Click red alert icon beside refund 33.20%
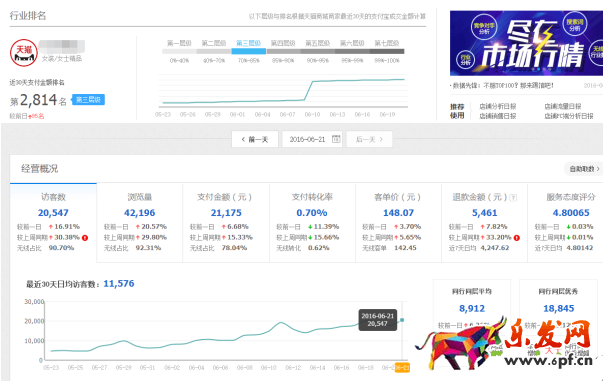 point(516,238)
